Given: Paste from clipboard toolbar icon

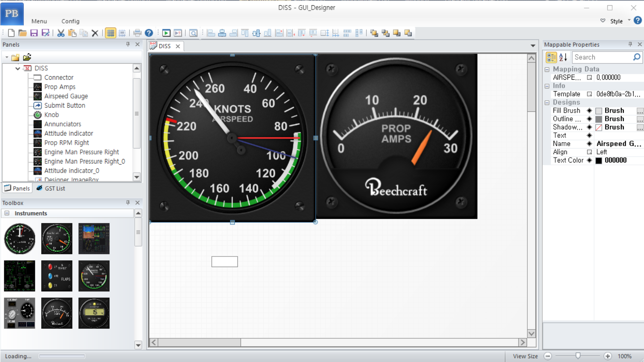Looking at the screenshot, I should tap(72, 33).
